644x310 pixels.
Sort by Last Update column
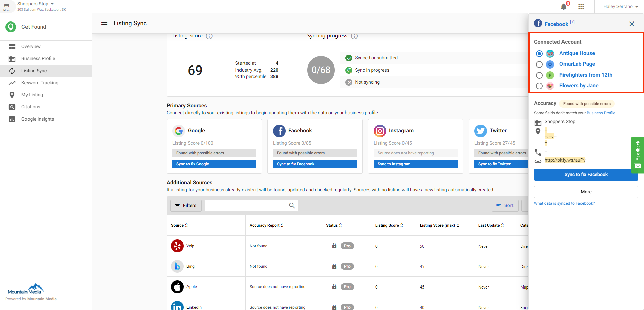491,225
